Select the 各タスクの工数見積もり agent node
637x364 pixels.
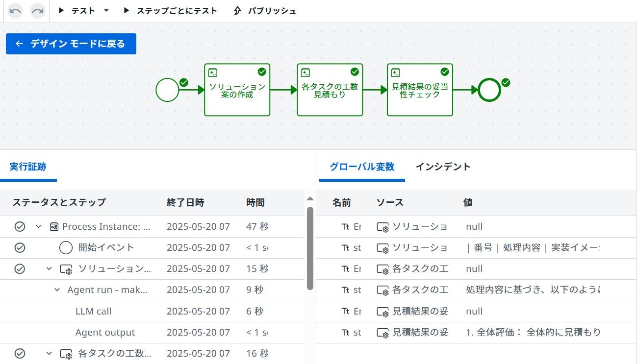pyautogui.click(x=330, y=90)
